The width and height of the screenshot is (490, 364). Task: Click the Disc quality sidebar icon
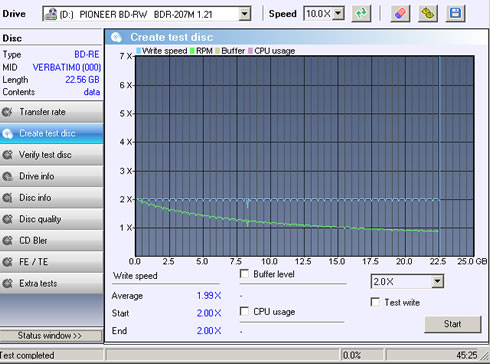pyautogui.click(x=7, y=219)
